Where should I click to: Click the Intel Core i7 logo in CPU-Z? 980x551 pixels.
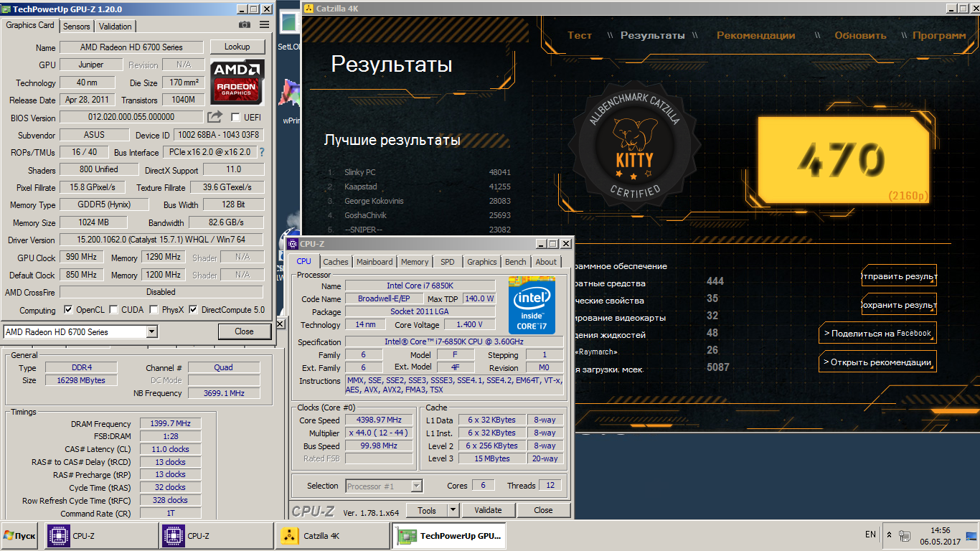click(x=532, y=305)
